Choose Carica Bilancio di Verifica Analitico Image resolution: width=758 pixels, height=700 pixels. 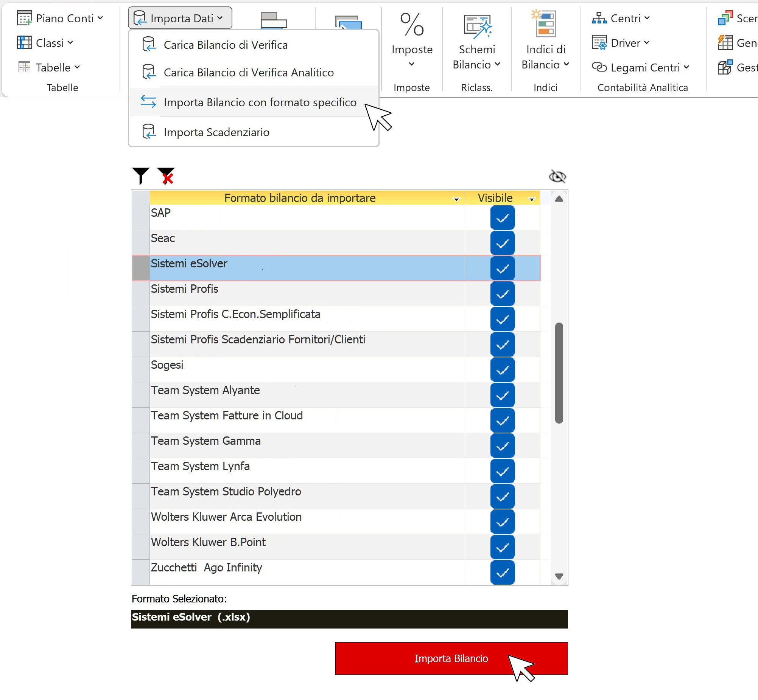[x=254, y=72]
